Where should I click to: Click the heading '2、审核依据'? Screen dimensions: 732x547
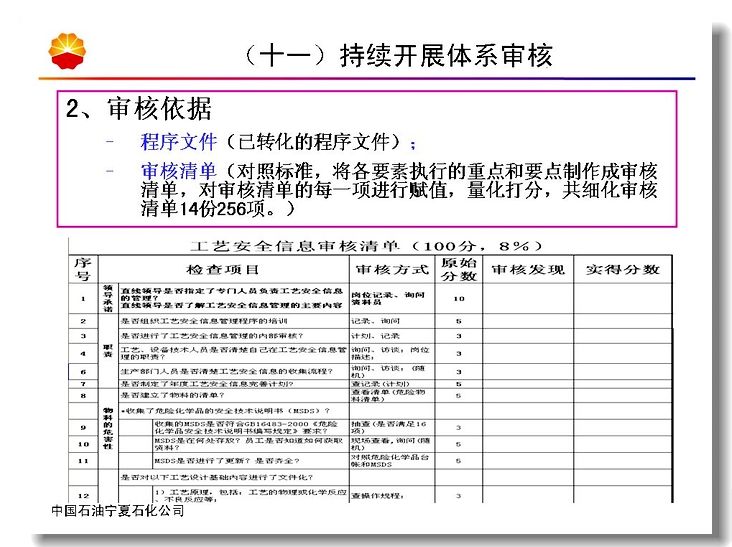pyautogui.click(x=139, y=108)
